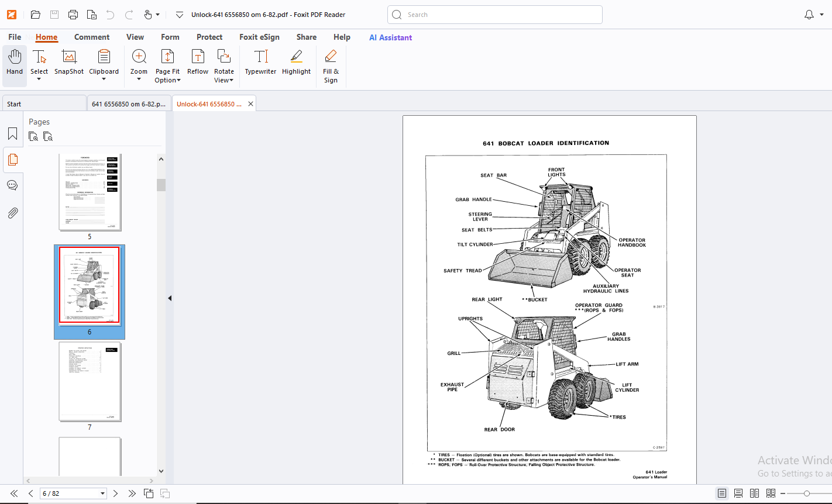
Task: Click the Print icon in the title bar
Action: click(x=73, y=15)
